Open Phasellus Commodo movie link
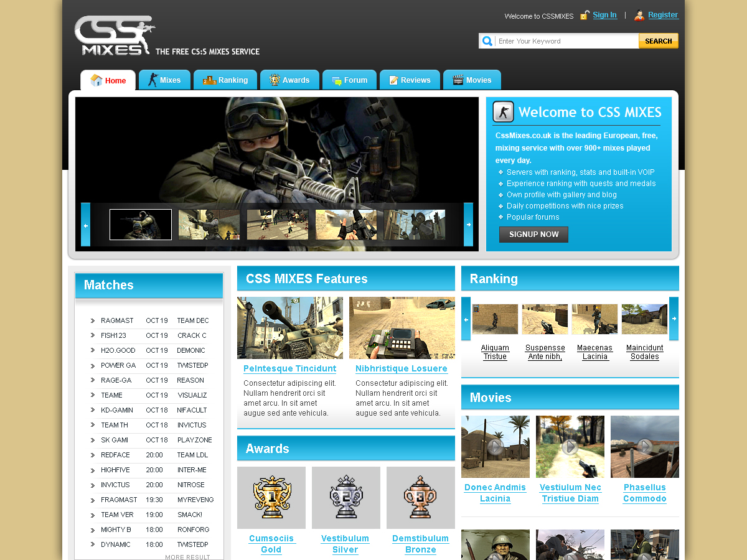Image resolution: width=747 pixels, height=560 pixels. click(x=645, y=493)
